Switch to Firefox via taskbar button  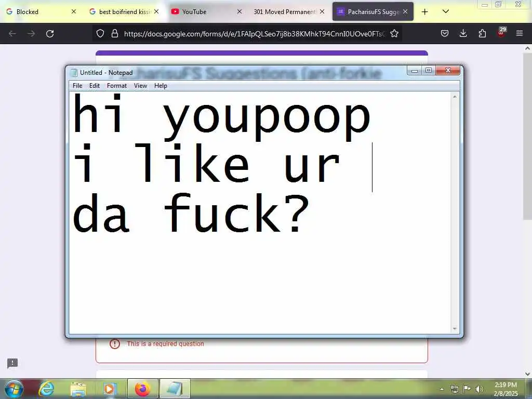[142, 389]
